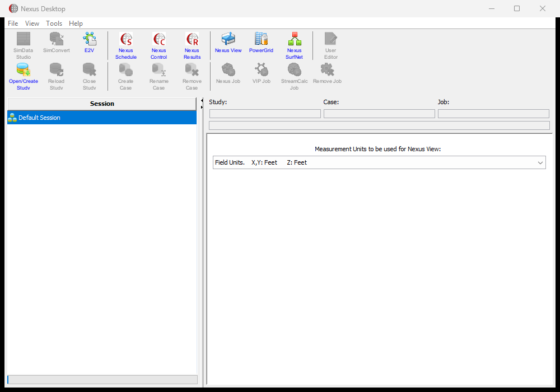The height and width of the screenshot is (392, 560).
Task: Minimize the Nexus Desktop window
Action: (492, 8)
